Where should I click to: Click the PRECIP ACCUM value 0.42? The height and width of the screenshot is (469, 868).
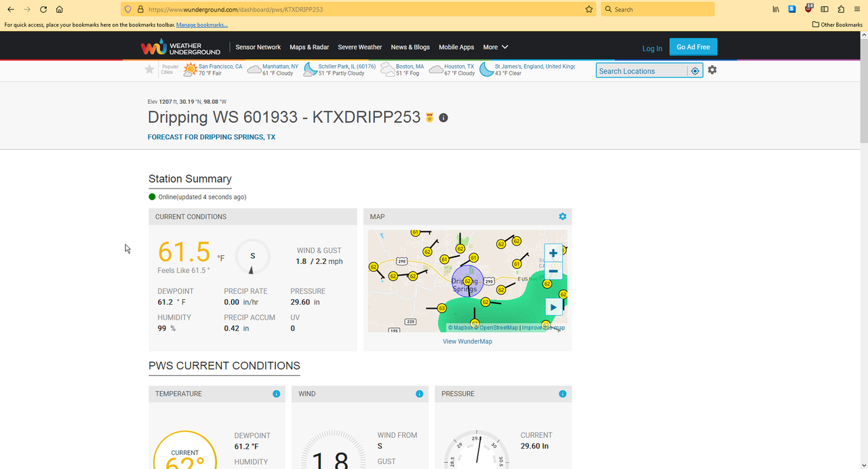[x=231, y=329]
